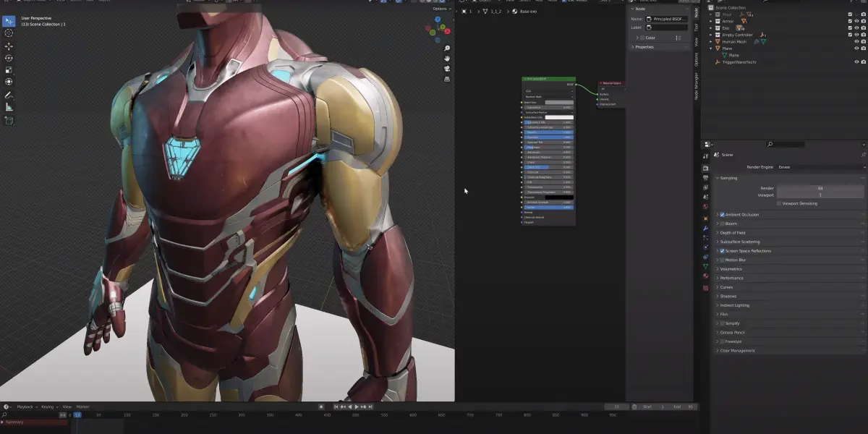Select the Rotate tool
The height and width of the screenshot is (434, 868).
(9, 58)
